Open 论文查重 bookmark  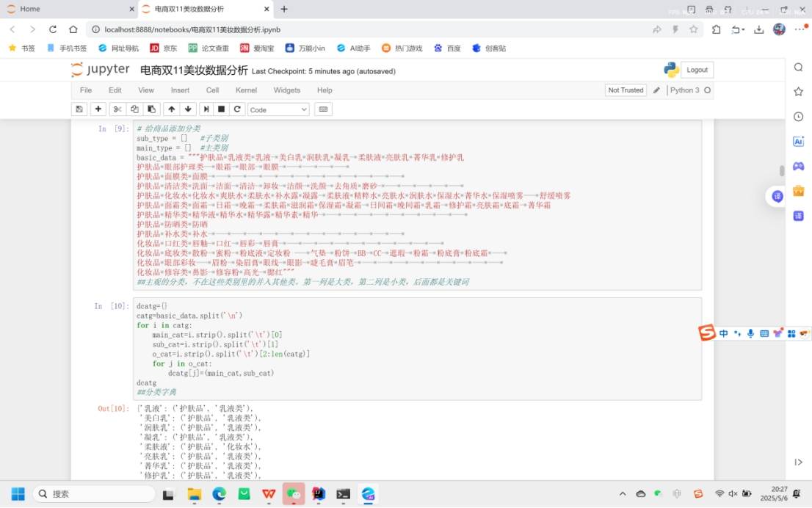tap(209, 48)
